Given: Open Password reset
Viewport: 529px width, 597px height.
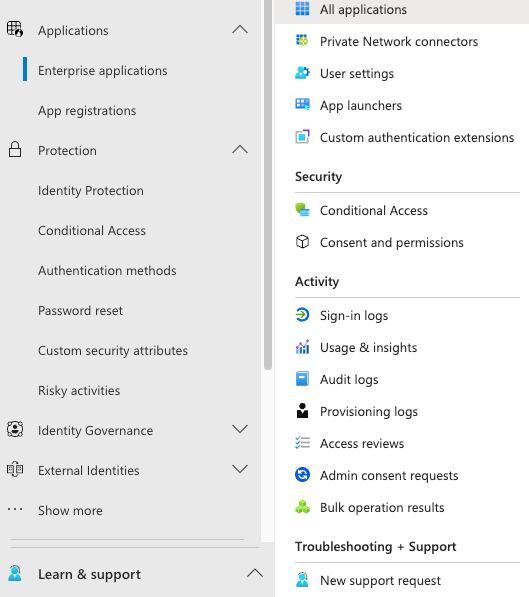Looking at the screenshot, I should click(x=80, y=310).
